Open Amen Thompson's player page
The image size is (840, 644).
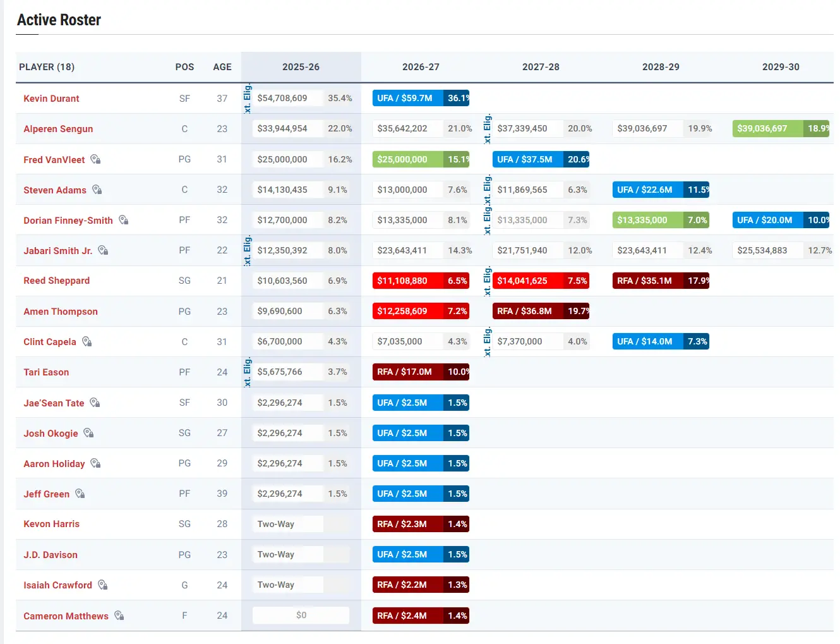(61, 312)
